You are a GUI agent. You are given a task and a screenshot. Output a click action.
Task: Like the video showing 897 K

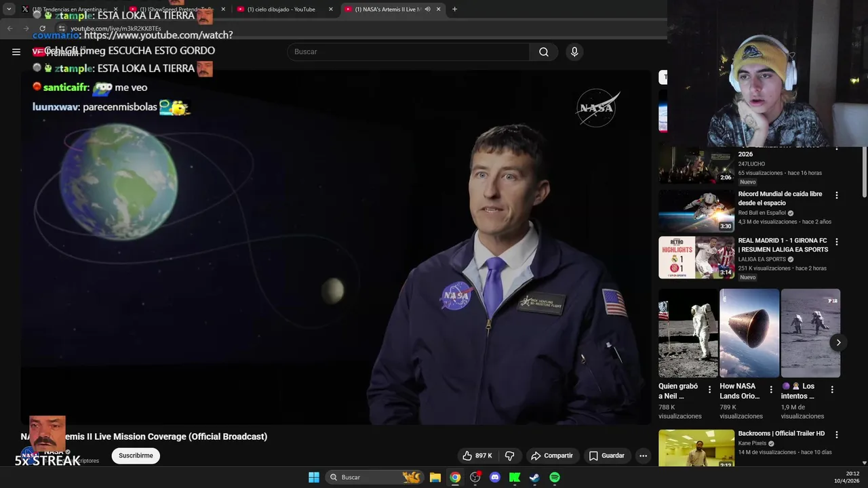pos(477,455)
